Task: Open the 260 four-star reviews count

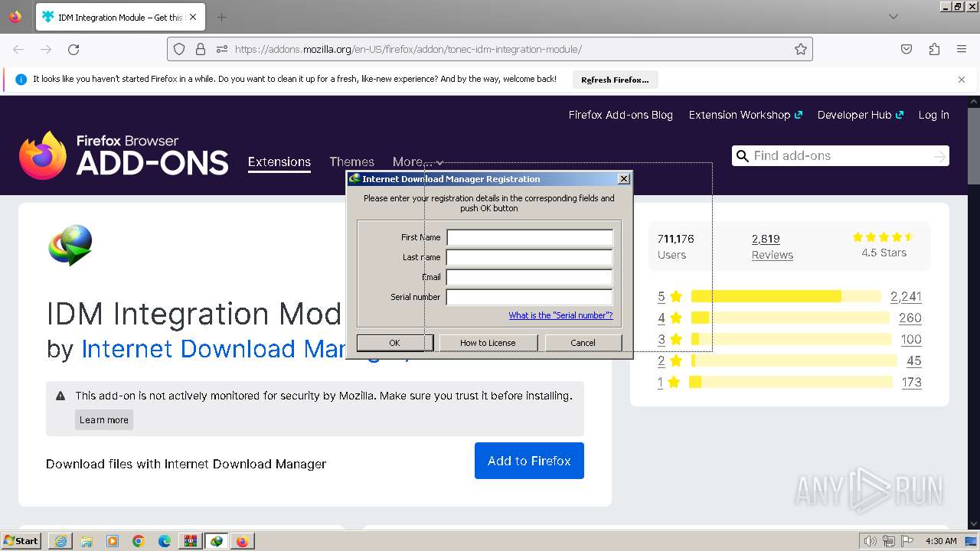Action: point(910,318)
